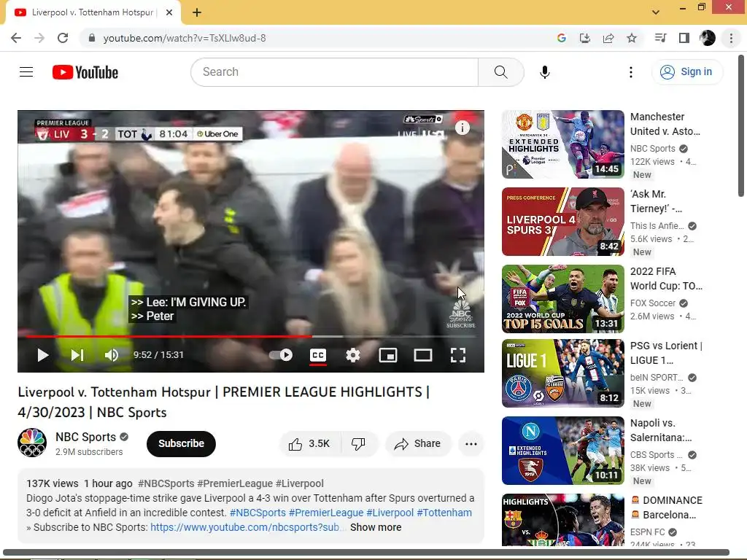The image size is (747, 560).
Task: Skip to next video with the Next button
Action: 77,355
